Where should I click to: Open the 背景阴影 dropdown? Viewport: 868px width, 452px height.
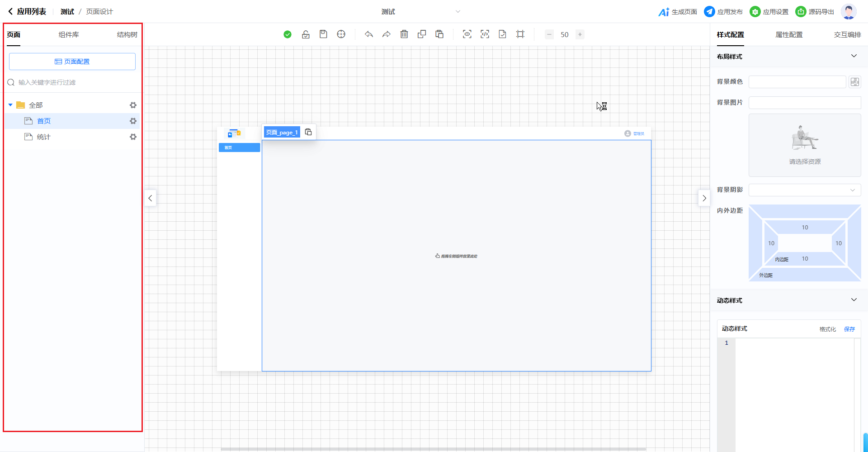pyautogui.click(x=804, y=190)
